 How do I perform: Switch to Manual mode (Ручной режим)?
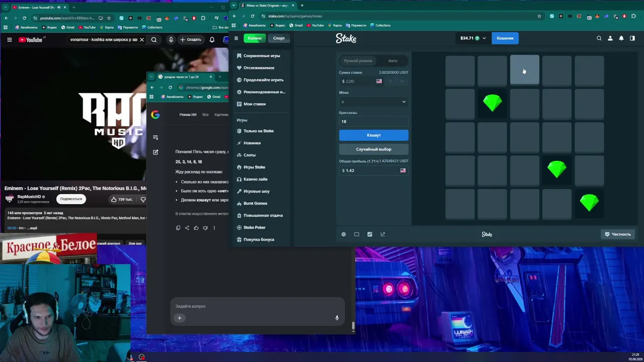coord(358,61)
